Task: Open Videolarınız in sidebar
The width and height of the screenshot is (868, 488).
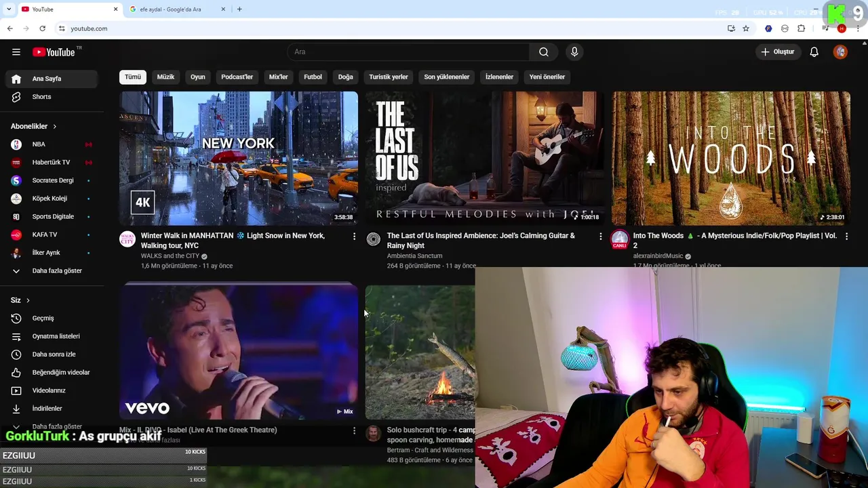Action: pos(52,390)
